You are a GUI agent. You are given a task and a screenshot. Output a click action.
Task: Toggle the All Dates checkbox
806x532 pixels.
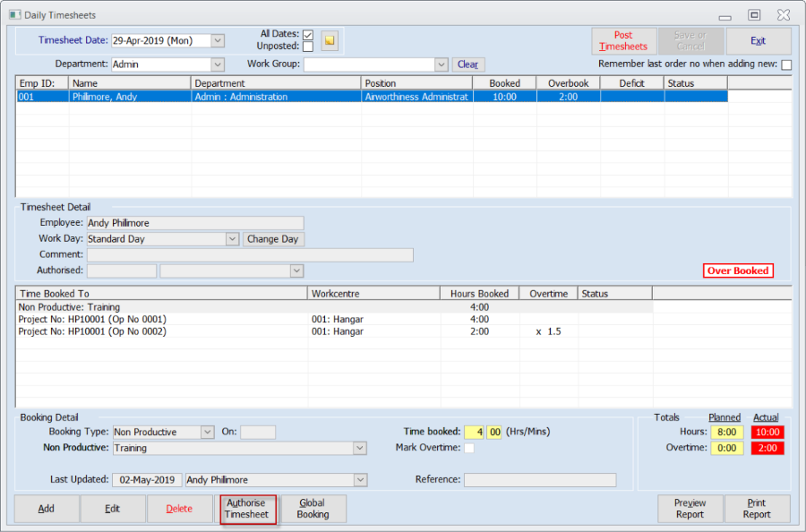(x=308, y=34)
